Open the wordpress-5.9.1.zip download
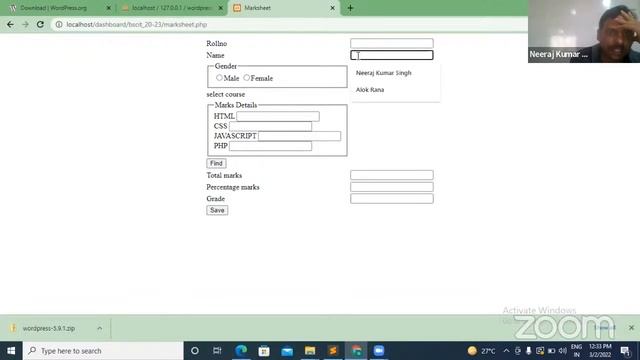This screenshot has height=360, width=640. pos(49,328)
